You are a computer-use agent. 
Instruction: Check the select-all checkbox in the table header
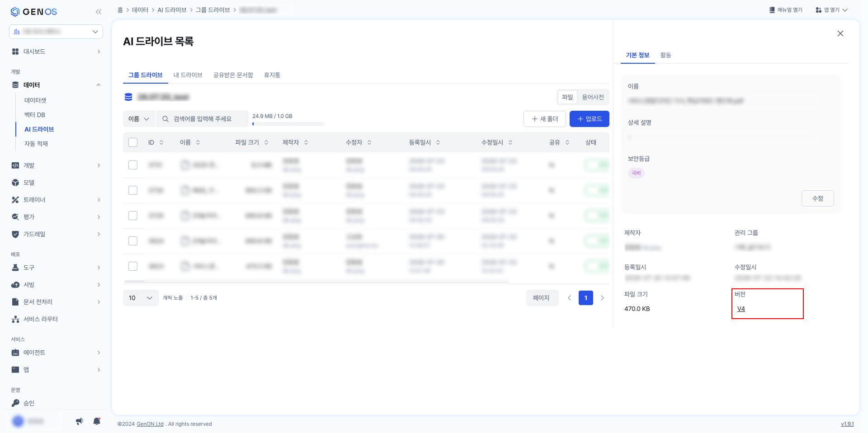133,142
